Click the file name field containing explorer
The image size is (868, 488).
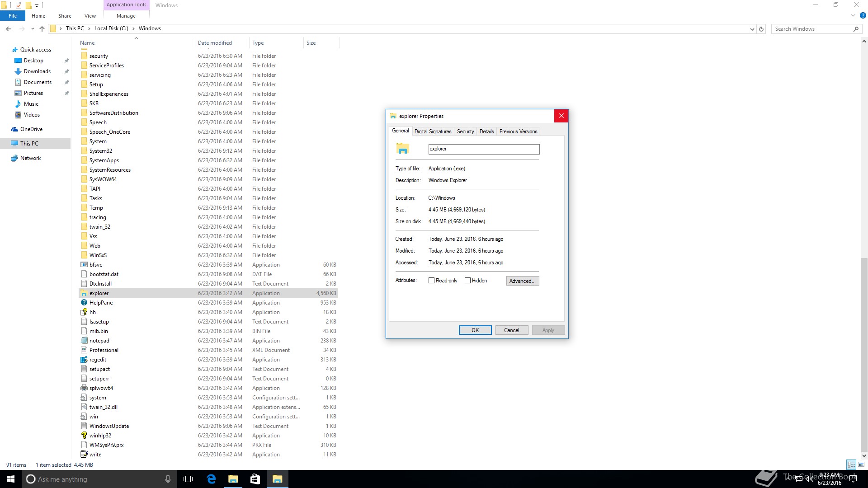[x=484, y=149]
